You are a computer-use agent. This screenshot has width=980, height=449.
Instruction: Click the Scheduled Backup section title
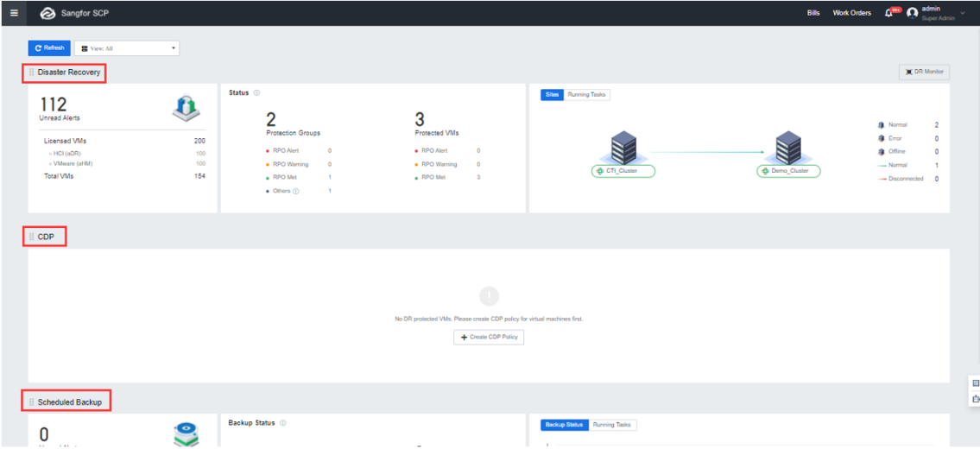69,402
